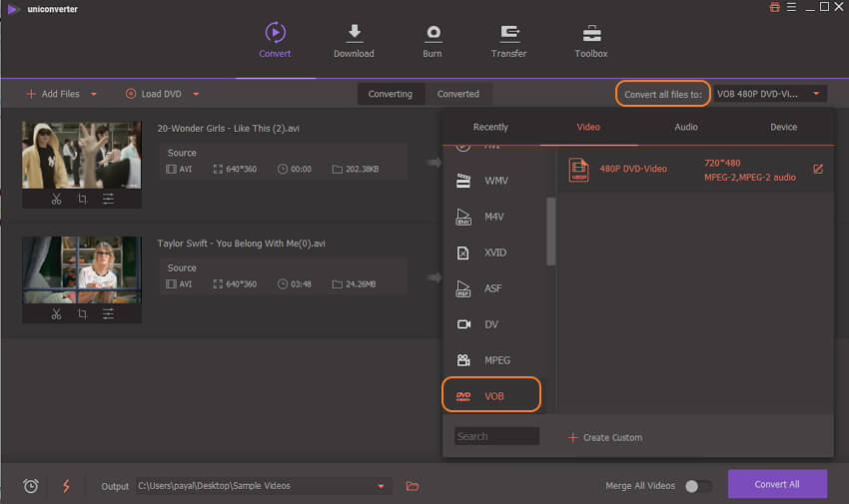Expand the Output path dropdown
This screenshot has height=504, width=849.
[x=381, y=486]
